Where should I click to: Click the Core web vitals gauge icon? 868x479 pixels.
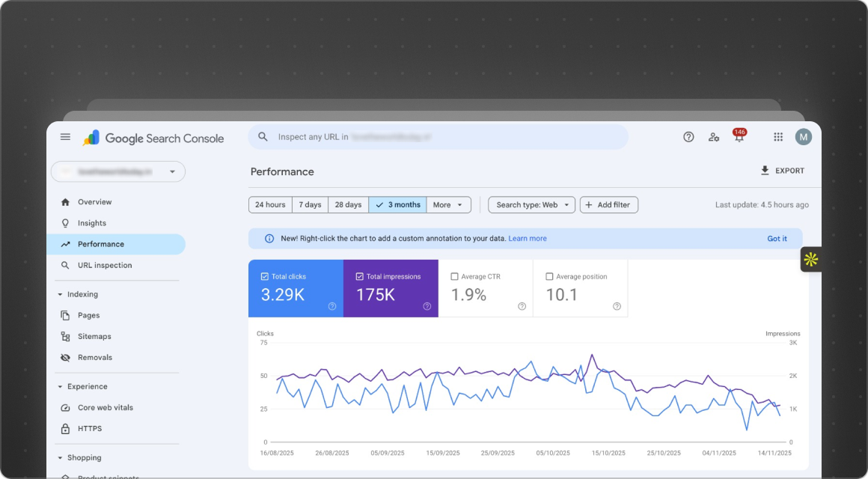[65, 408]
